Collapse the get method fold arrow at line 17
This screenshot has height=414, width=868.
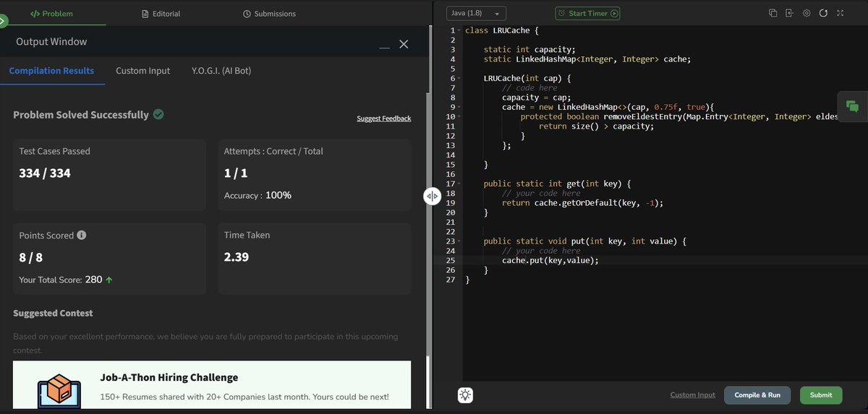(459, 184)
